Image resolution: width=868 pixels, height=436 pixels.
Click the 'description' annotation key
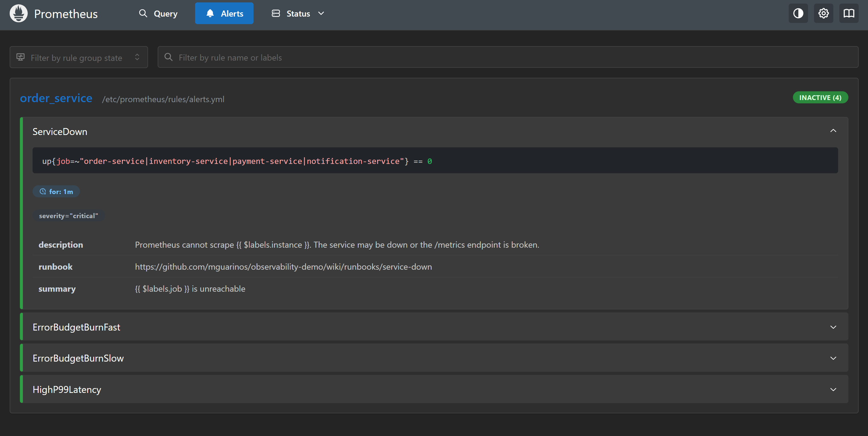[x=61, y=245]
